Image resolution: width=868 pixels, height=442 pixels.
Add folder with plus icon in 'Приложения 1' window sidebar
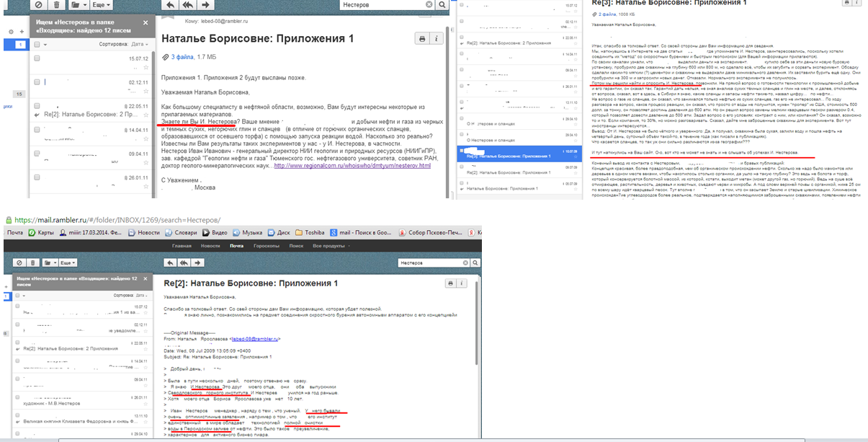[x=22, y=32]
